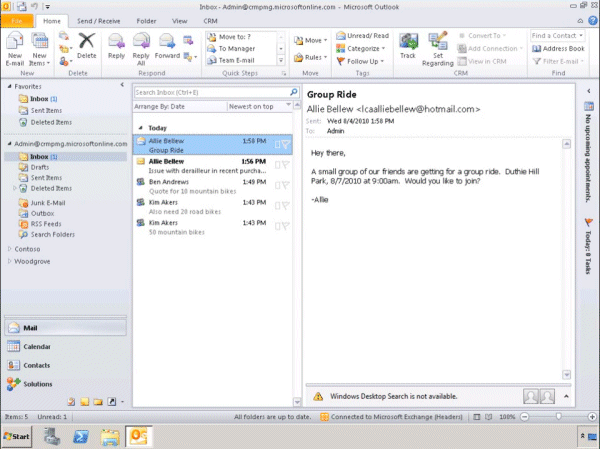
Task: Open the Solutions module
Action: tap(66, 384)
